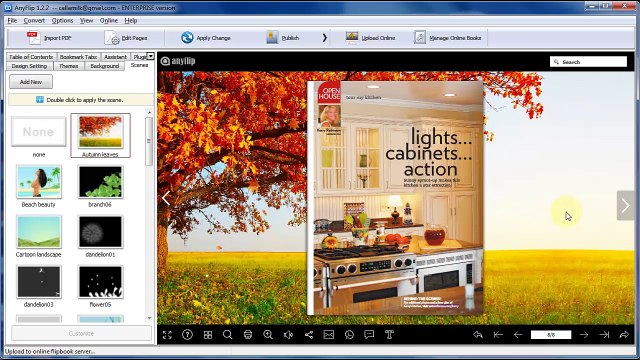Open the Convert menu

(34, 20)
